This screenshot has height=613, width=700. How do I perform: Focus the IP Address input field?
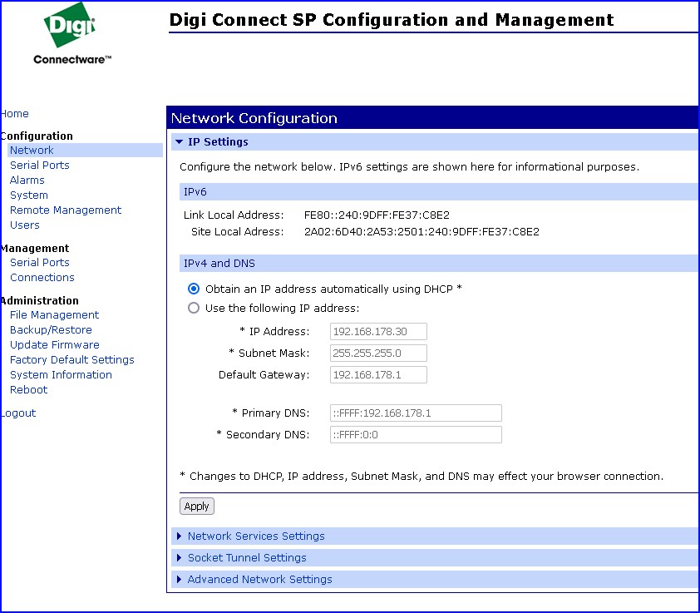click(378, 332)
